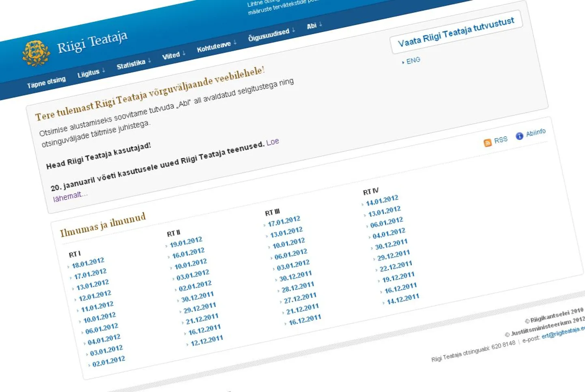Viewport: 585px width, 392px height.
Task: Open RT I issue 12.01.2012
Action: click(x=95, y=296)
